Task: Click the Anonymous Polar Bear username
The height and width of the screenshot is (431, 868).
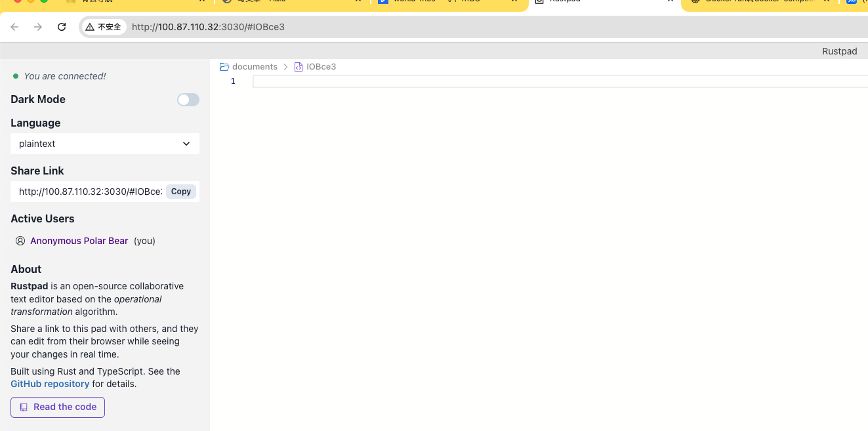Action: 79,241
